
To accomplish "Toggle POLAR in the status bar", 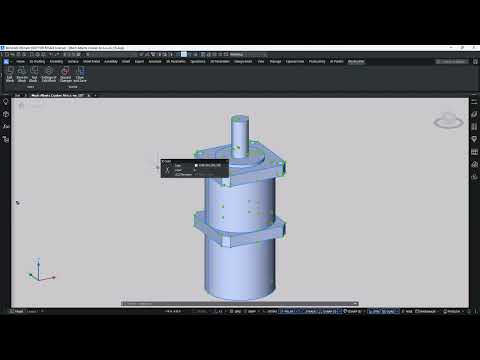I will [x=289, y=311].
